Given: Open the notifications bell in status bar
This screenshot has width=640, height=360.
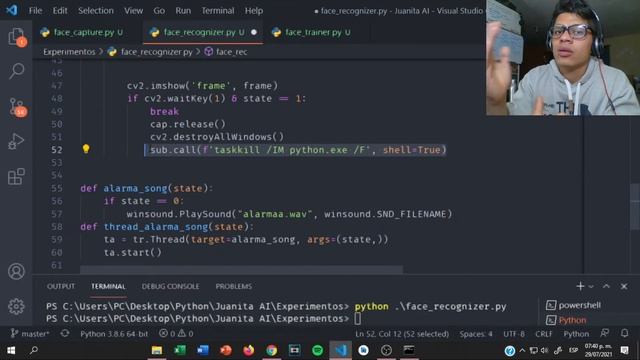Looking at the screenshot, I should (624, 333).
